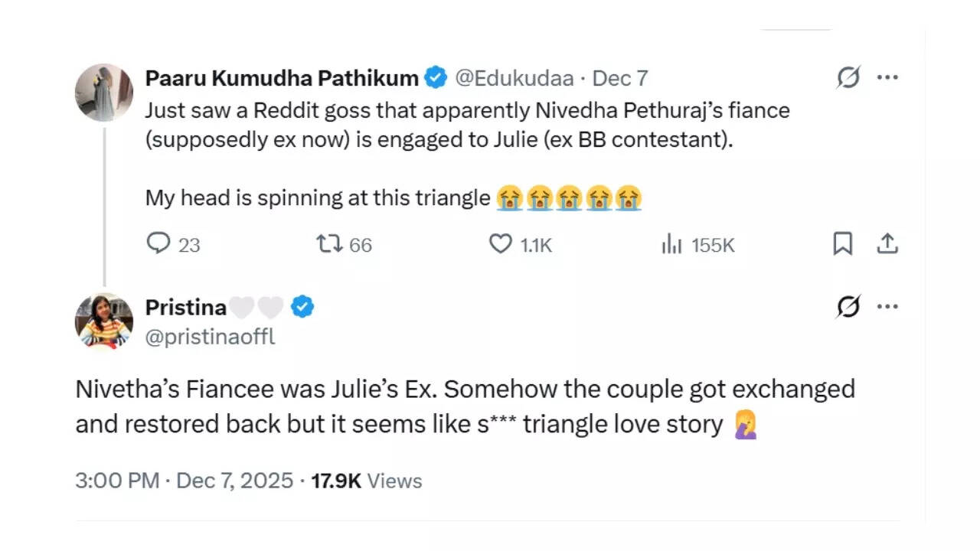Click the Pristina display name

[186, 307]
